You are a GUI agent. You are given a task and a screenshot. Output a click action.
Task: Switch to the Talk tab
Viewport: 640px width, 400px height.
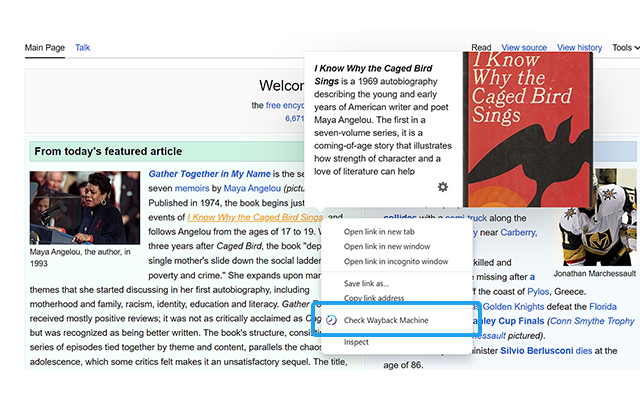click(83, 48)
